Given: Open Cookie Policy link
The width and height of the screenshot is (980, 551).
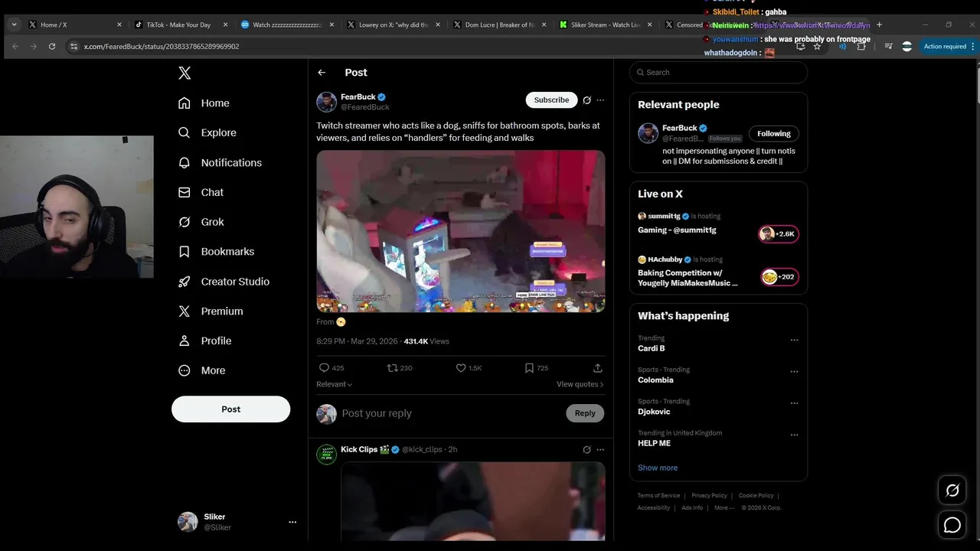Looking at the screenshot, I should [756, 495].
